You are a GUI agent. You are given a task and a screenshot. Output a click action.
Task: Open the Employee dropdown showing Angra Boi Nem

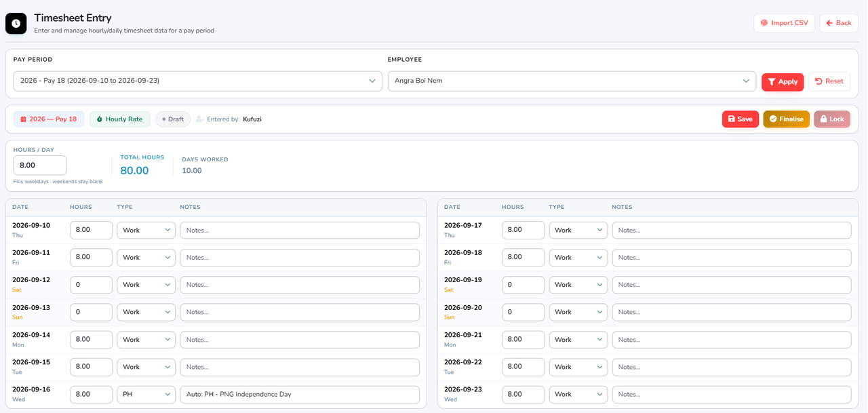pyautogui.click(x=572, y=81)
